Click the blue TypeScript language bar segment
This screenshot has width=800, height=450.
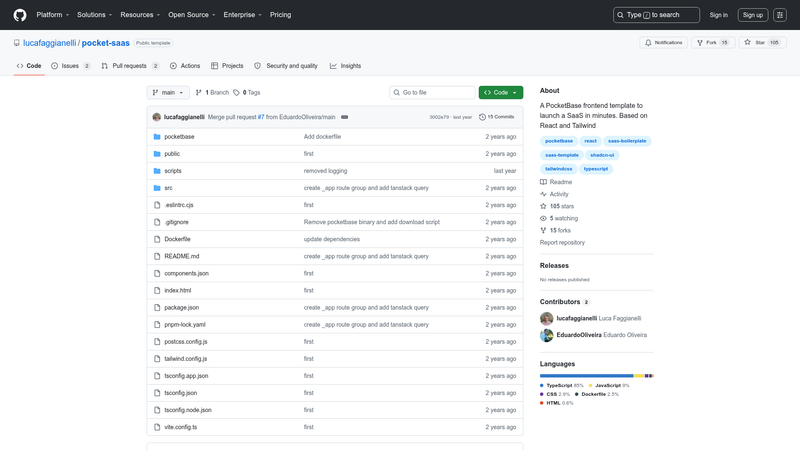point(587,376)
